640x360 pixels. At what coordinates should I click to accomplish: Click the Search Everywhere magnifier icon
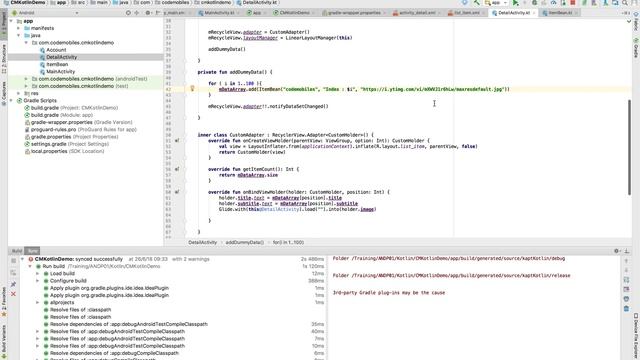click(x=625, y=2)
